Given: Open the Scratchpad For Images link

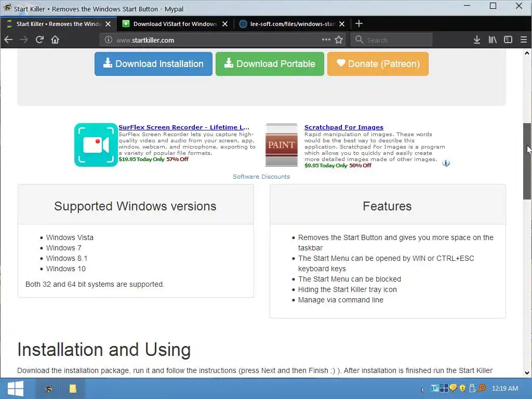Looking at the screenshot, I should point(344,127).
